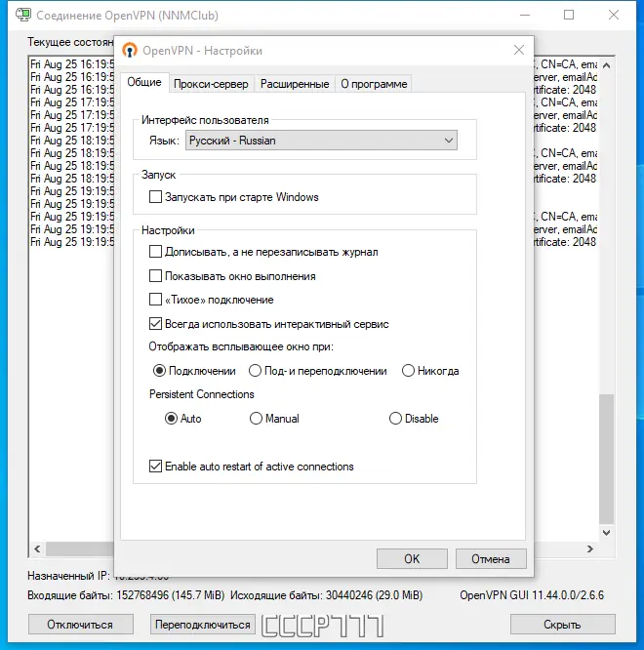
Task: Open the Расширенные tab
Action: [x=295, y=84]
